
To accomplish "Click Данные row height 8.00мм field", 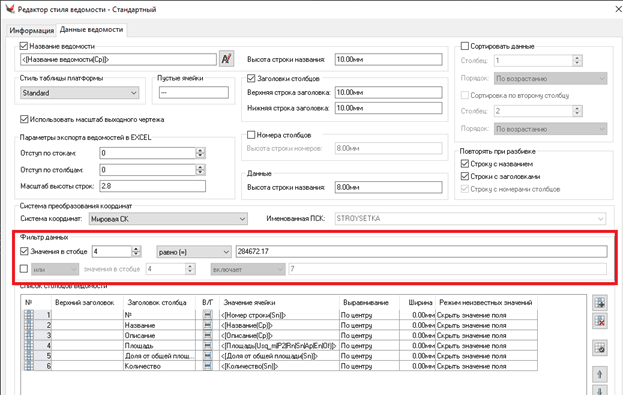I will pos(388,187).
